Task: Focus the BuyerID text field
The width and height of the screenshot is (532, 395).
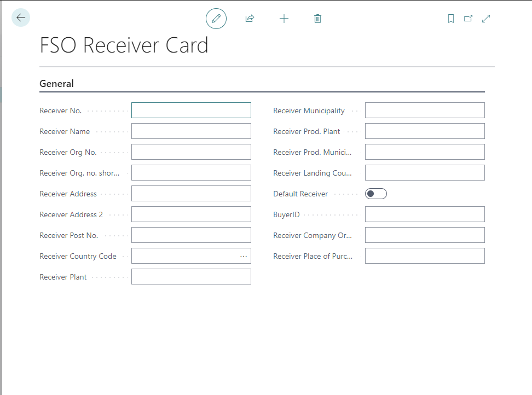Action: 425,214
